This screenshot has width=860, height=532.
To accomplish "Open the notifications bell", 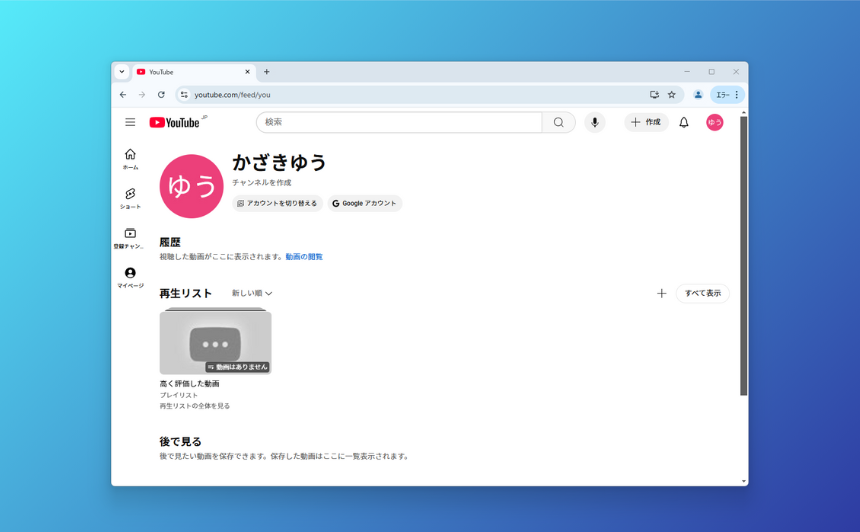I will [x=684, y=122].
